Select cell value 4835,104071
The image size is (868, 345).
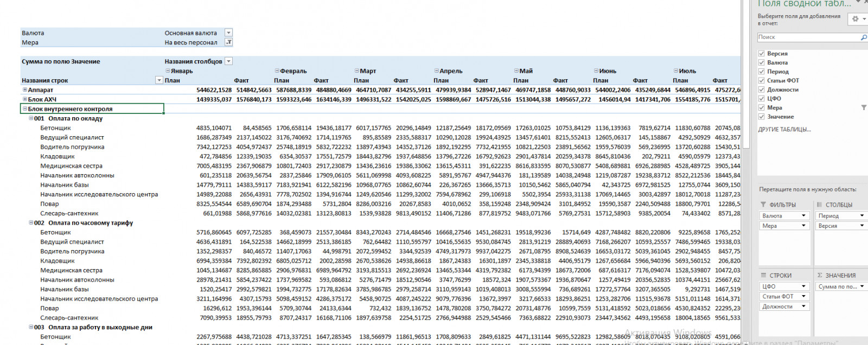(214, 128)
